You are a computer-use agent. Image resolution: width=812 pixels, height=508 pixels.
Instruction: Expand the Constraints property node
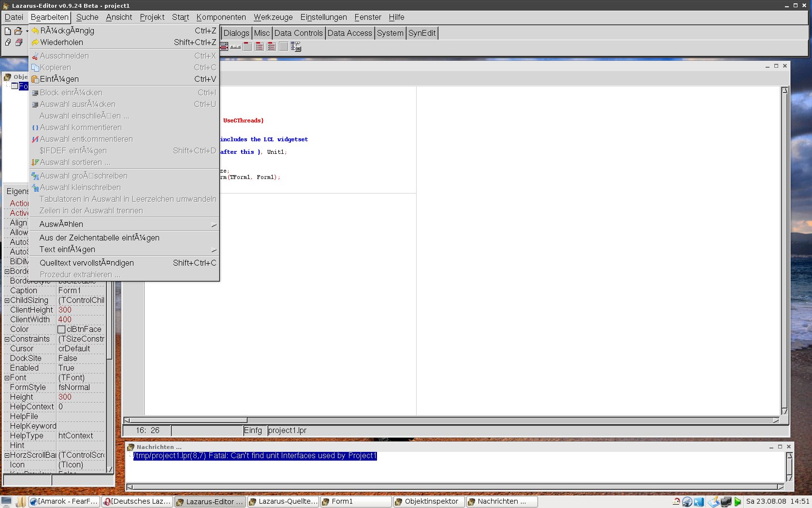pos(7,339)
